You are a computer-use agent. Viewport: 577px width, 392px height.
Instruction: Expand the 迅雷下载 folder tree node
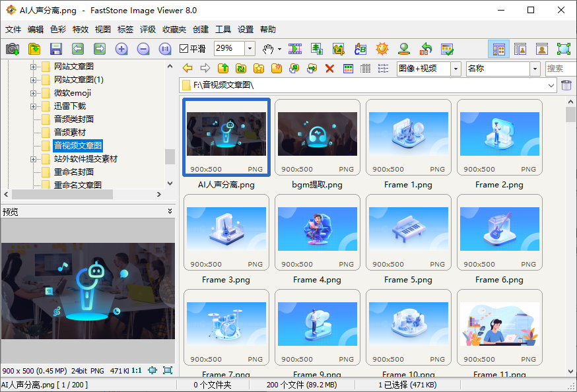[x=33, y=106]
